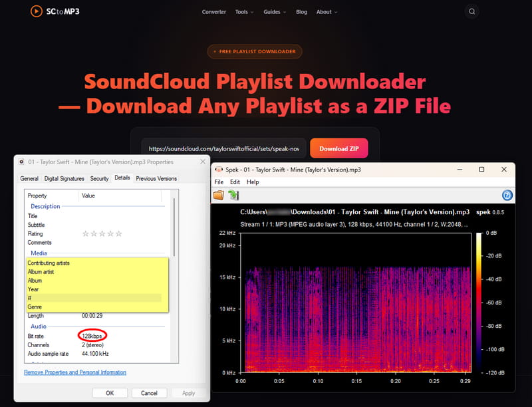
Task: Click the mp3 file icon in Properties title bar
Action: [x=21, y=162]
